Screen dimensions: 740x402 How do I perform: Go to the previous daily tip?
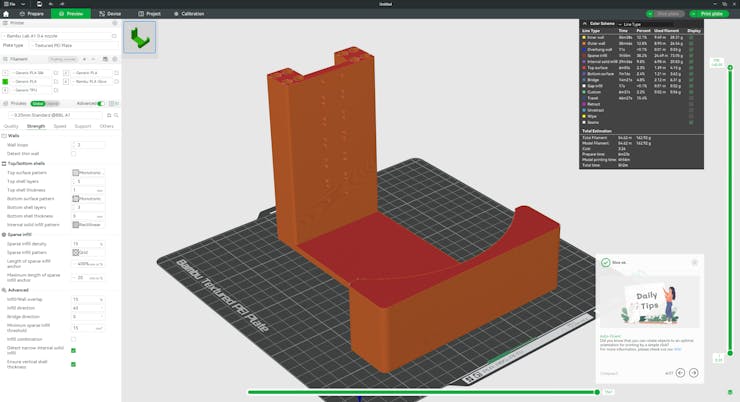(x=680, y=373)
